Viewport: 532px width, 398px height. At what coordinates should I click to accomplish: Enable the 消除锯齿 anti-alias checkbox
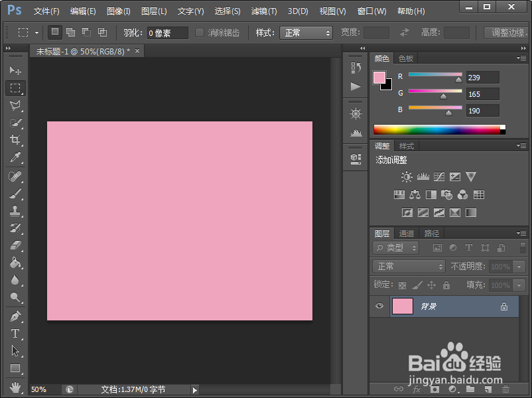pyautogui.click(x=200, y=33)
